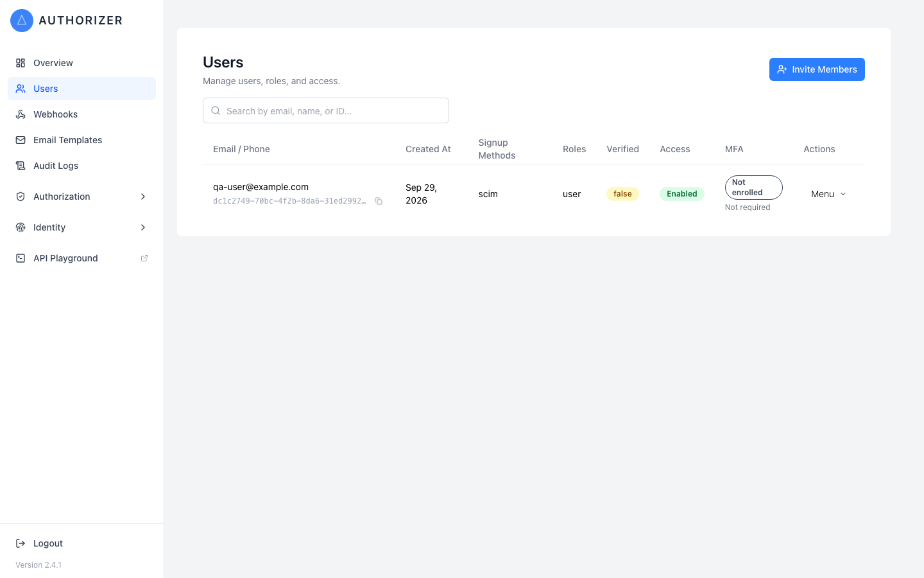The width and height of the screenshot is (924, 578).
Task: Expand the Identity section chevron
Action: tap(143, 227)
